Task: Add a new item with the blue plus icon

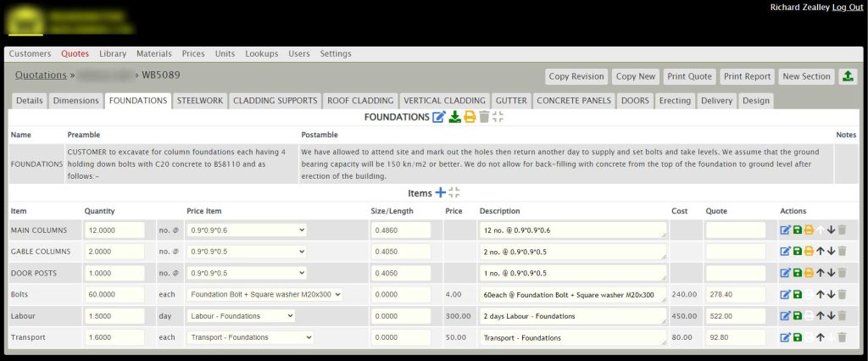Action: point(440,193)
